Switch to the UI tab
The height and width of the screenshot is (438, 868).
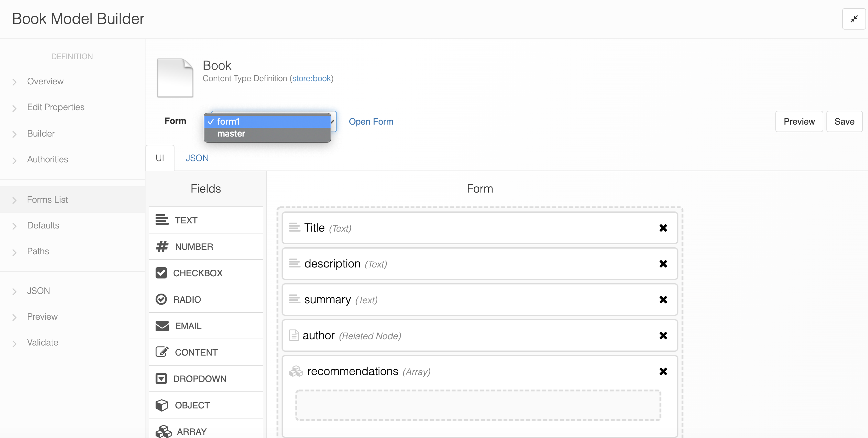pyautogui.click(x=160, y=158)
